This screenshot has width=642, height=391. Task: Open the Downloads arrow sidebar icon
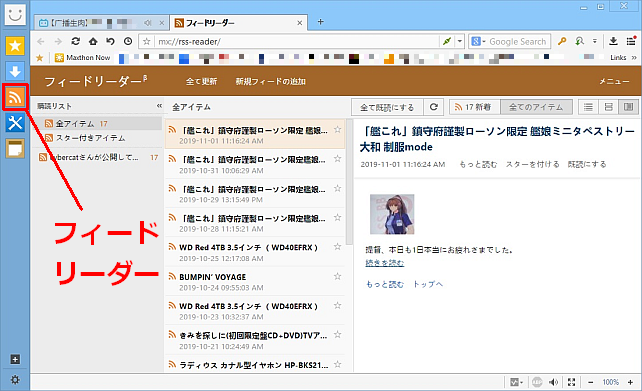(15, 71)
